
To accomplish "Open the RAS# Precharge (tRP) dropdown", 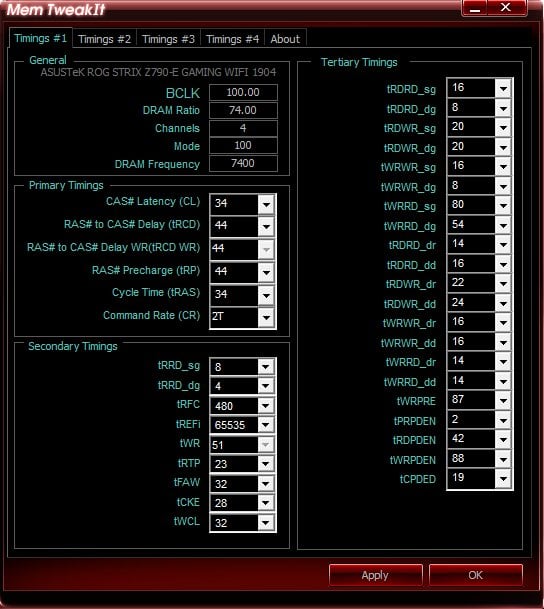I will click(x=266, y=272).
